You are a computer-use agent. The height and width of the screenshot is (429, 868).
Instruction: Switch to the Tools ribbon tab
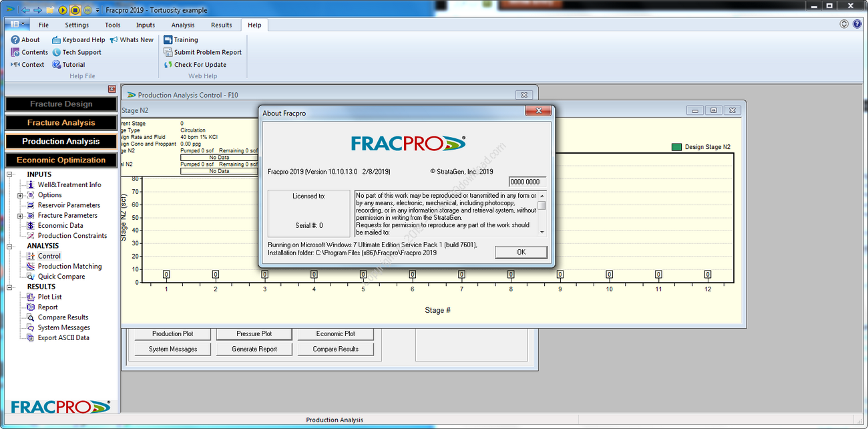(x=113, y=25)
